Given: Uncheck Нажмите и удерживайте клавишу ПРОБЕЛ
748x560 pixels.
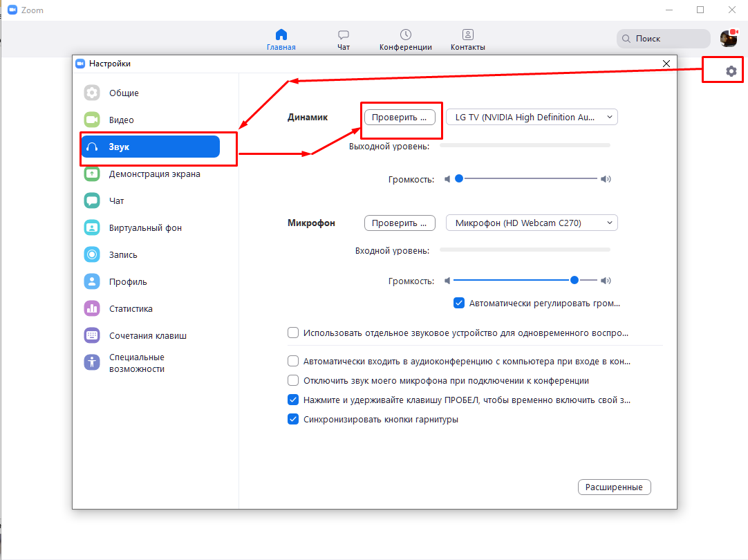Looking at the screenshot, I should point(293,400).
